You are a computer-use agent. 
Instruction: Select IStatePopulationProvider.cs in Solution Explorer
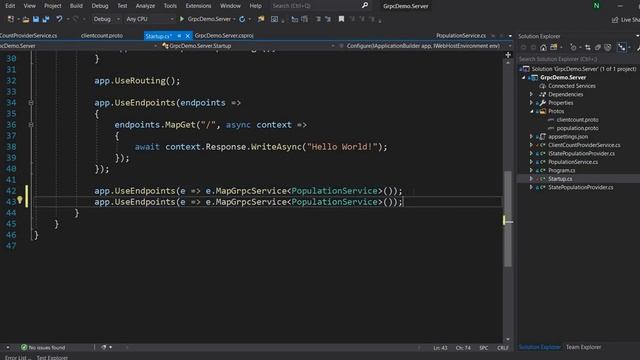pos(581,153)
